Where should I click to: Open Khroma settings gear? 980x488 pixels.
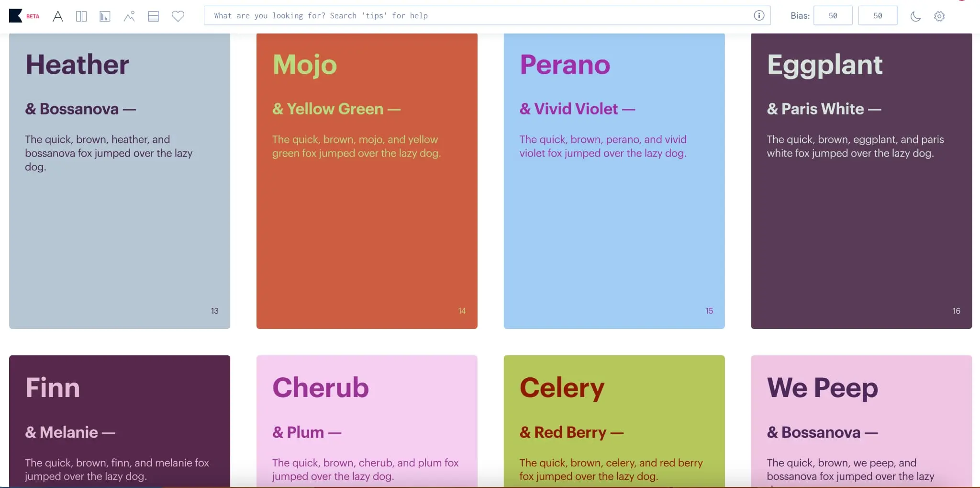pos(939,16)
